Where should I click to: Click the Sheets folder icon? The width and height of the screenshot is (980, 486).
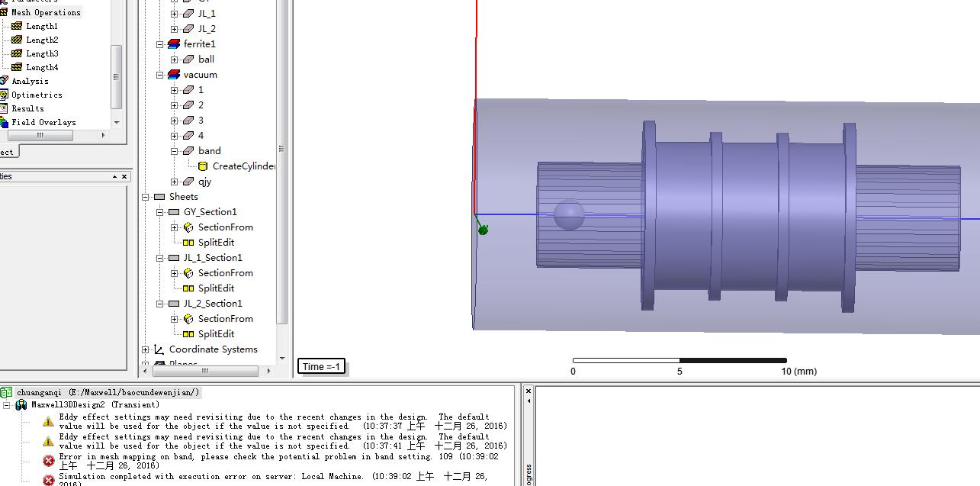coord(159,197)
